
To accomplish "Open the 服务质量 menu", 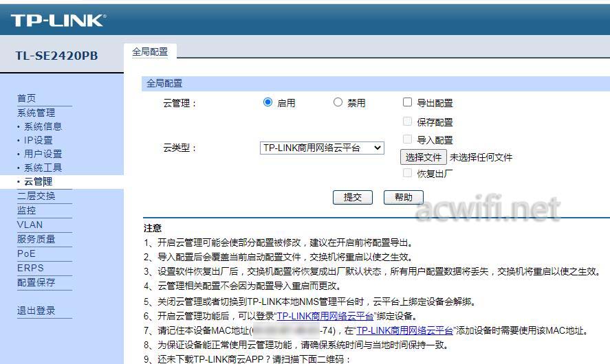I will coord(36,239).
